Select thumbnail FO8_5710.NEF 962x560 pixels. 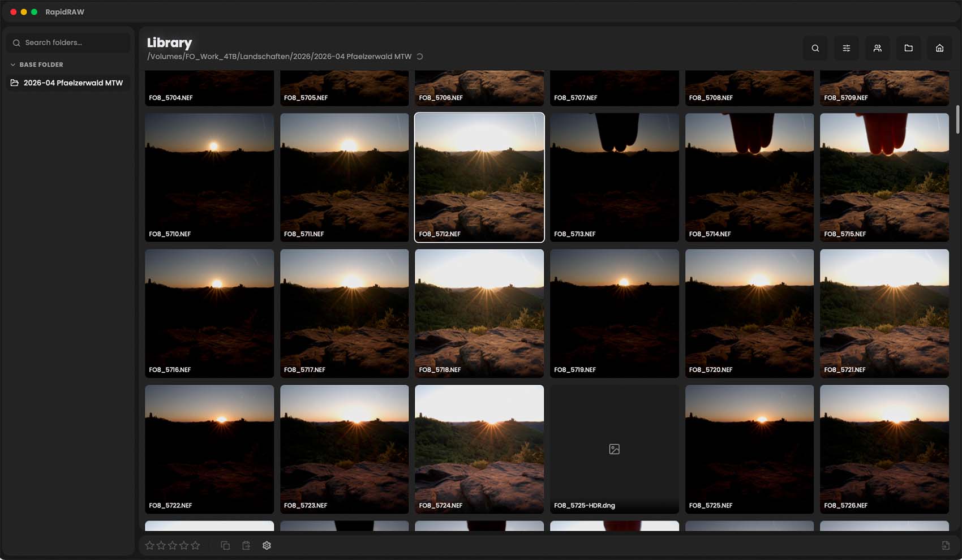(x=209, y=178)
